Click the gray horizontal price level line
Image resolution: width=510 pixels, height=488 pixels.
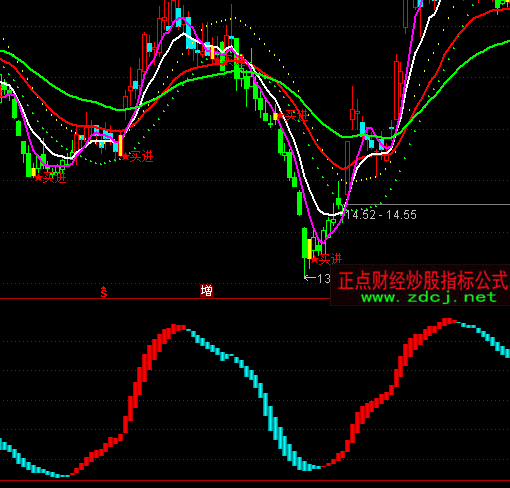428,204
